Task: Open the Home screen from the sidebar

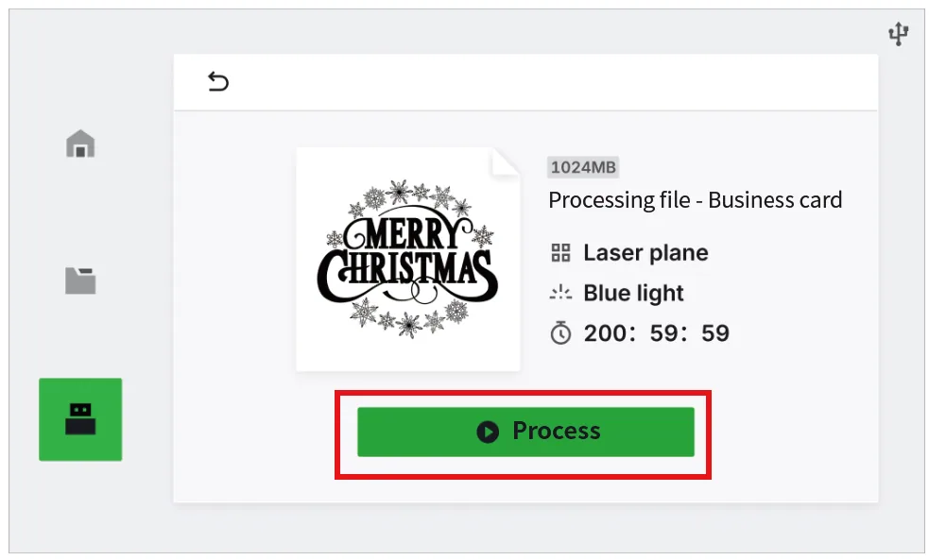Action: (x=80, y=144)
